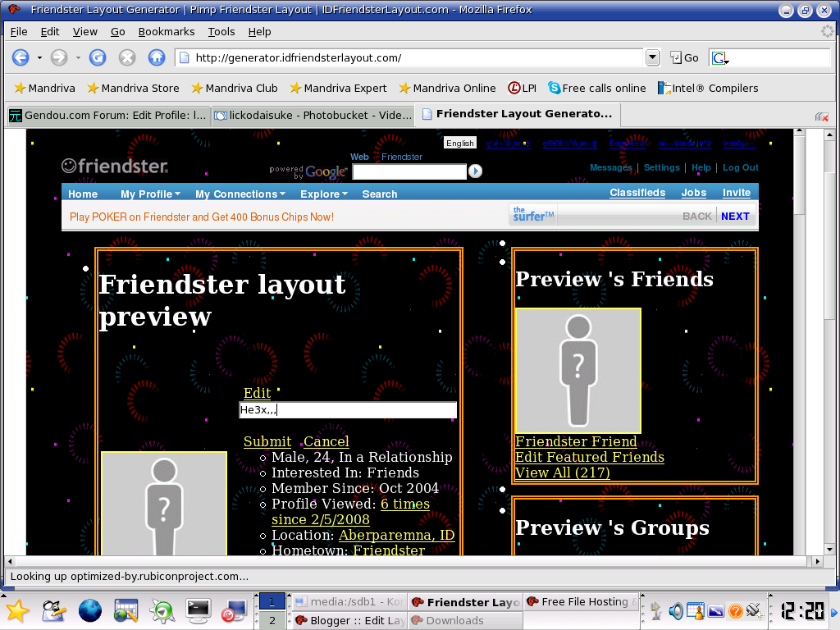This screenshot has width=840, height=630.
Task: Click the star launcher icon in taskbar
Action: 18,610
